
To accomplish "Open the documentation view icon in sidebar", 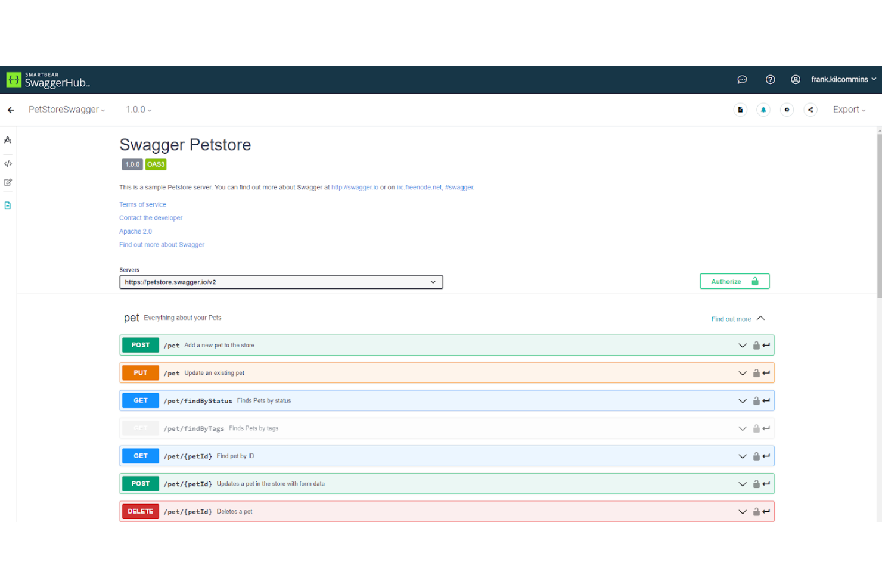I will [x=8, y=204].
